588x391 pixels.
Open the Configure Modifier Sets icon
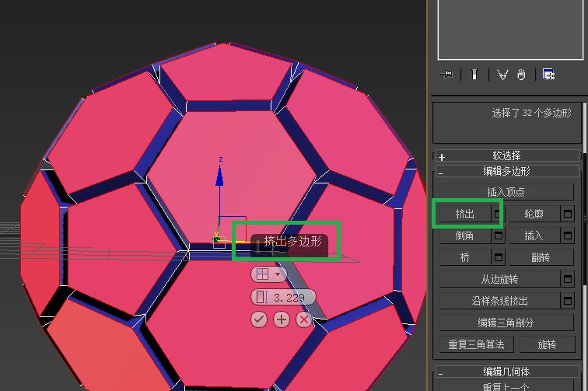point(548,74)
